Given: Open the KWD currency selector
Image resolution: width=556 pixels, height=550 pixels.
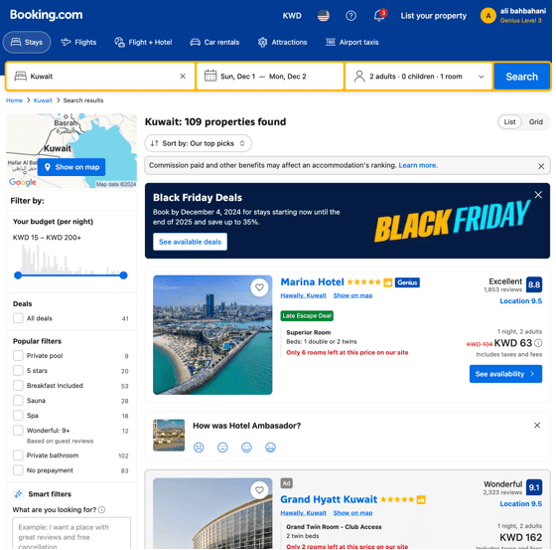Looking at the screenshot, I should [292, 16].
